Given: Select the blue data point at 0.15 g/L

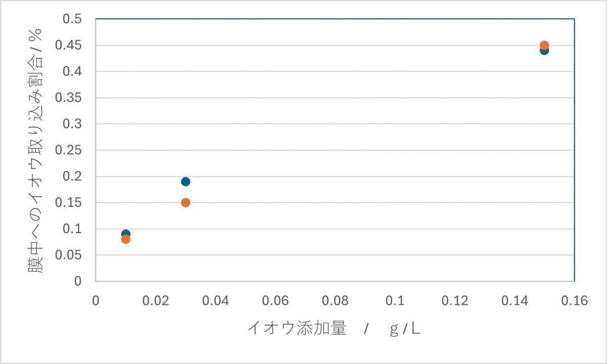Looking at the screenshot, I should coord(544,51).
